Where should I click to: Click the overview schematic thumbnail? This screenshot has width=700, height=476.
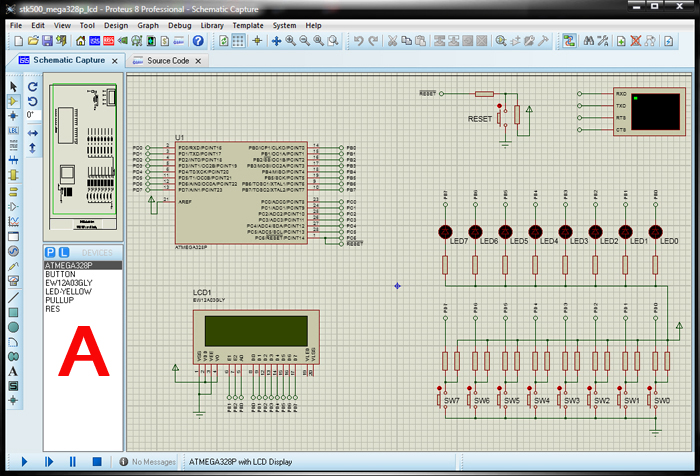(83, 157)
